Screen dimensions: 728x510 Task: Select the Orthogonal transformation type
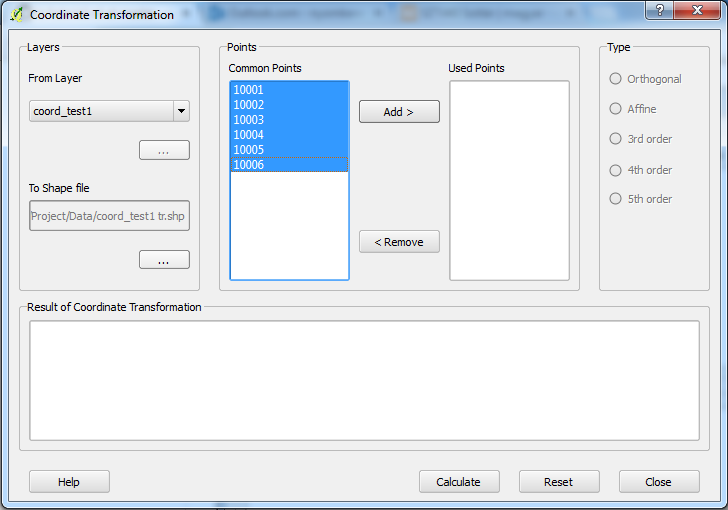pyautogui.click(x=616, y=79)
